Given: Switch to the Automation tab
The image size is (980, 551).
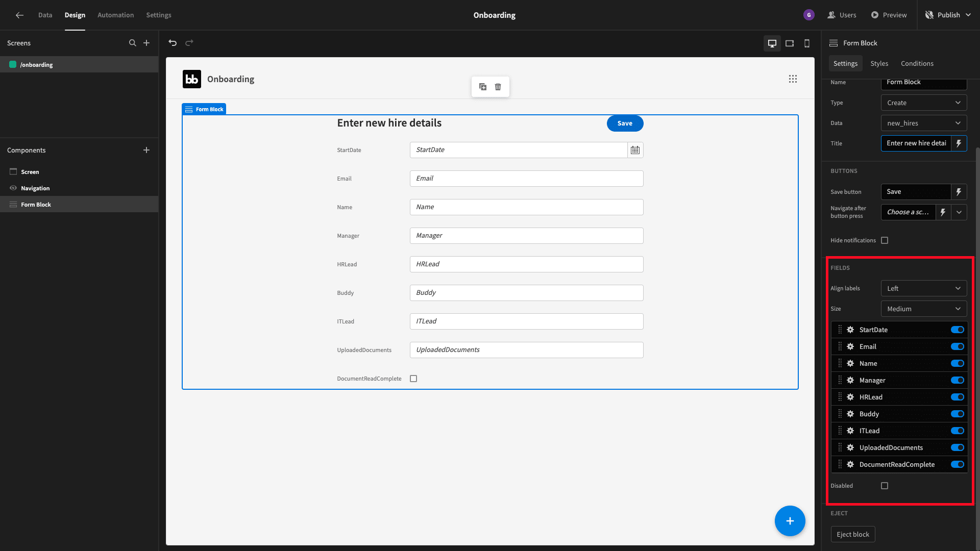Looking at the screenshot, I should [x=115, y=15].
